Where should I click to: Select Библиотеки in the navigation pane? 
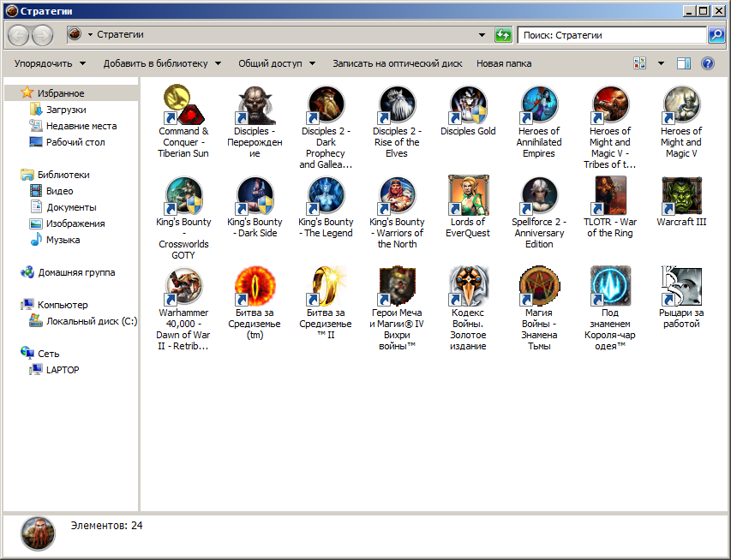pos(63,175)
